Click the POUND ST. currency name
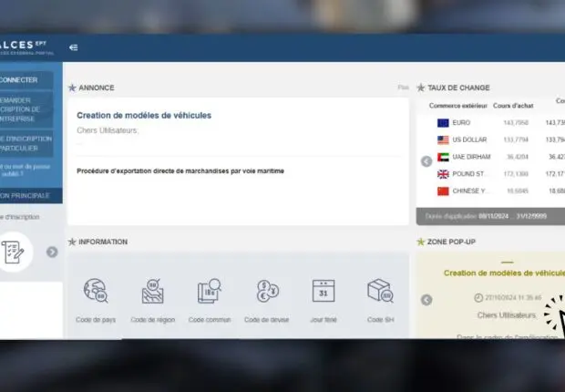 pyautogui.click(x=468, y=174)
